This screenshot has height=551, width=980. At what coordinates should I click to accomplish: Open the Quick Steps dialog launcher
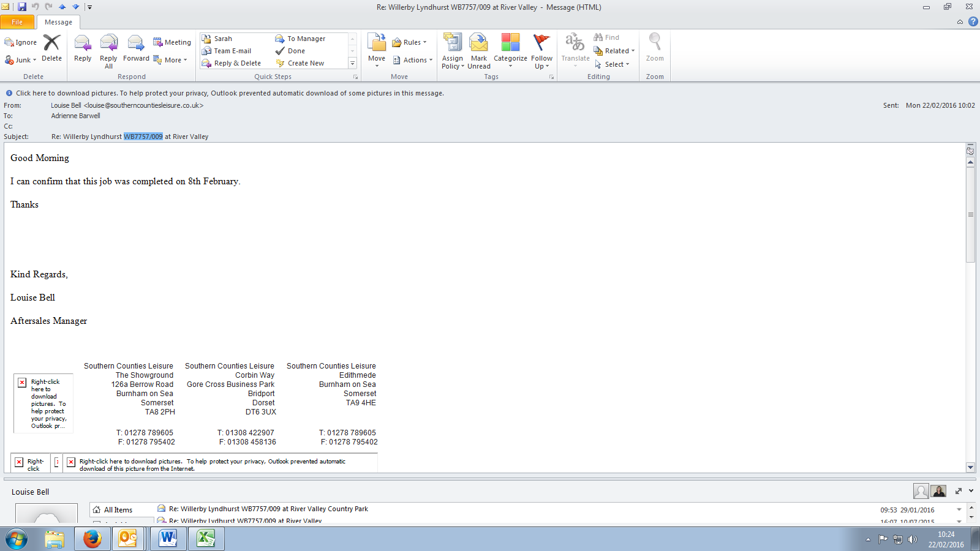pyautogui.click(x=355, y=77)
